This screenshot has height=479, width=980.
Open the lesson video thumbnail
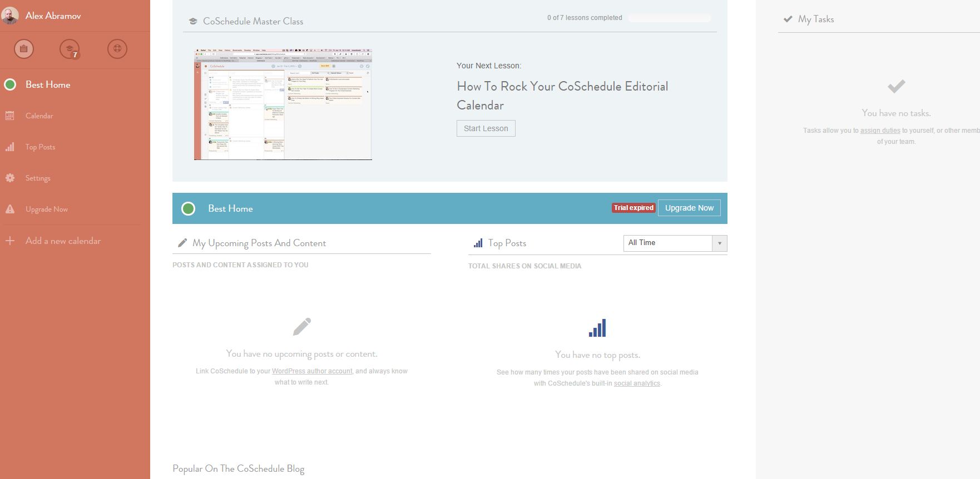pos(283,104)
